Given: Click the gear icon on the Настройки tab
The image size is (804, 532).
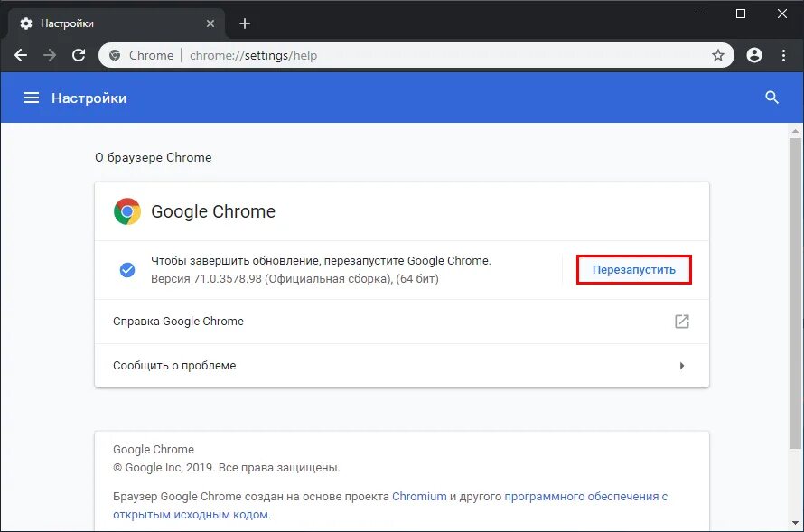Looking at the screenshot, I should pos(25,23).
